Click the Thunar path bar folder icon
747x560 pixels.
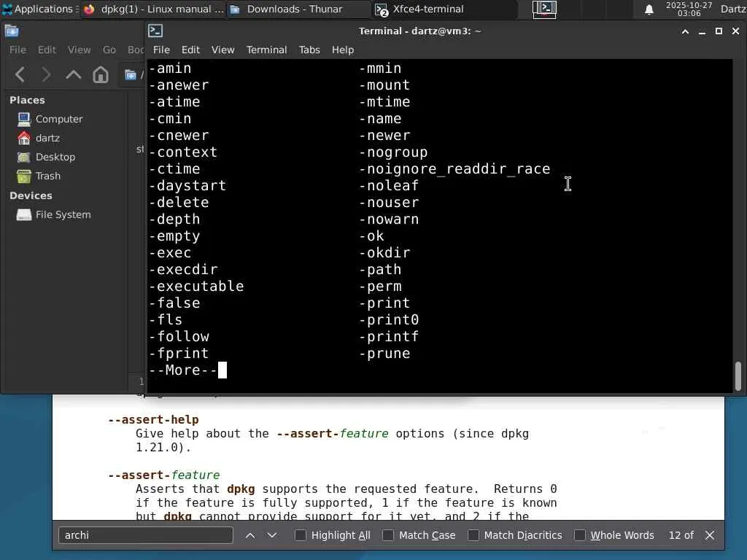(131, 75)
